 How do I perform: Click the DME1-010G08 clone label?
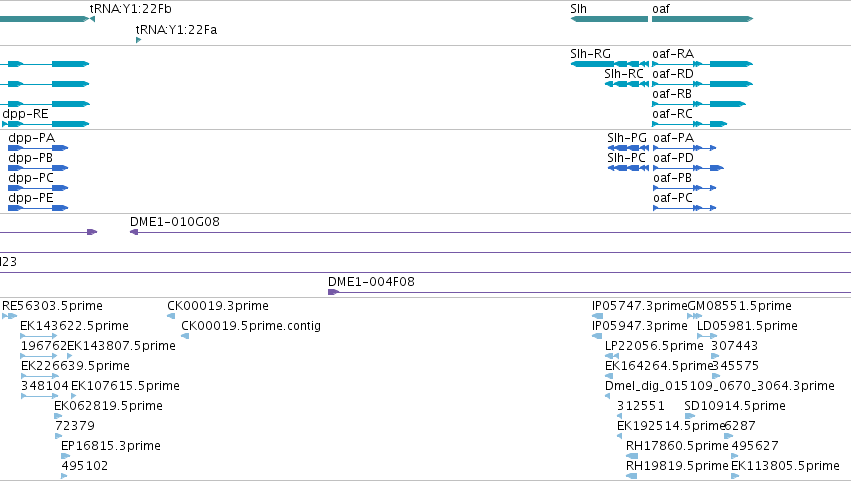point(175,221)
